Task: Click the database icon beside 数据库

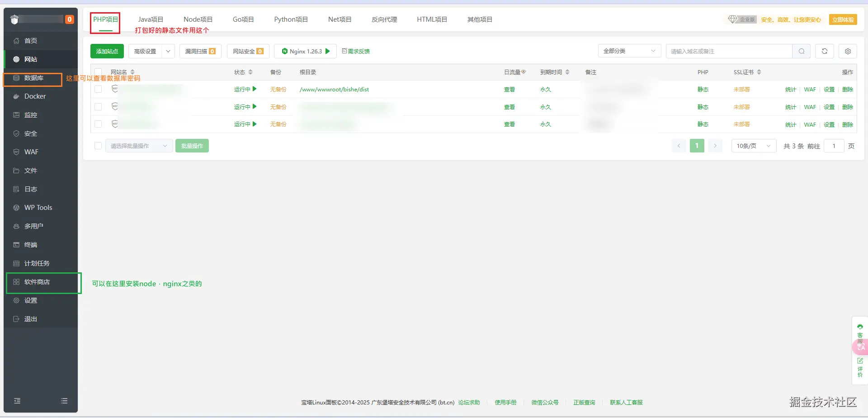Action: coord(16,78)
